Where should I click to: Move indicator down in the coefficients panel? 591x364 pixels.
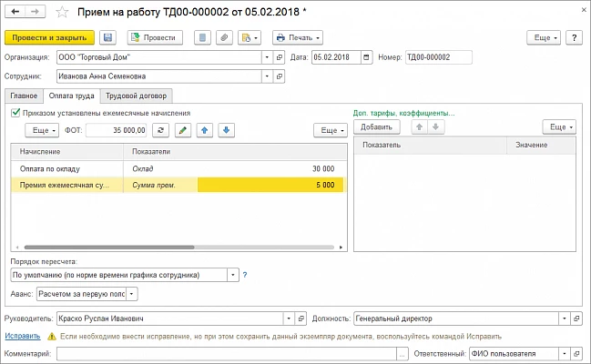(x=435, y=127)
